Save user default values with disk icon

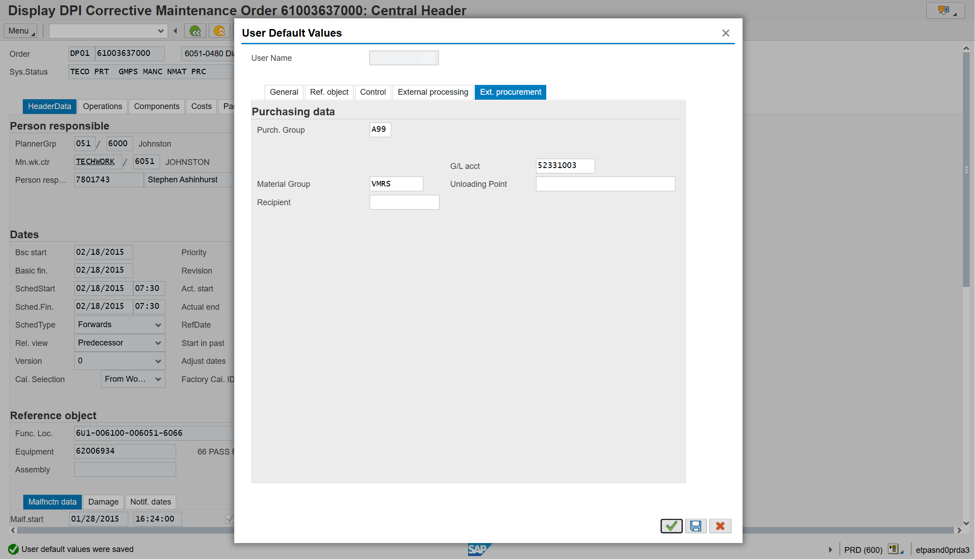(696, 526)
